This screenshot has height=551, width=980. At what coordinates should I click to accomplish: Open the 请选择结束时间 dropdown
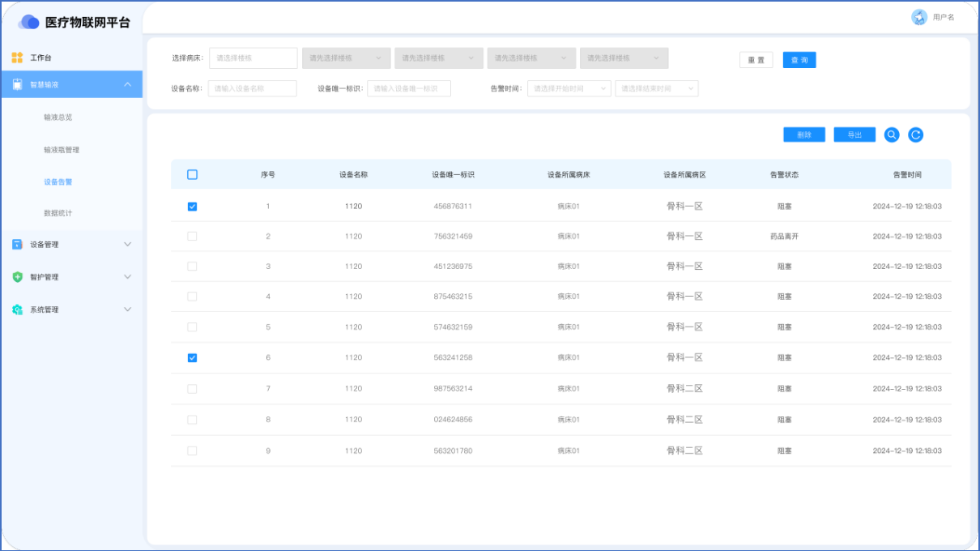point(656,88)
